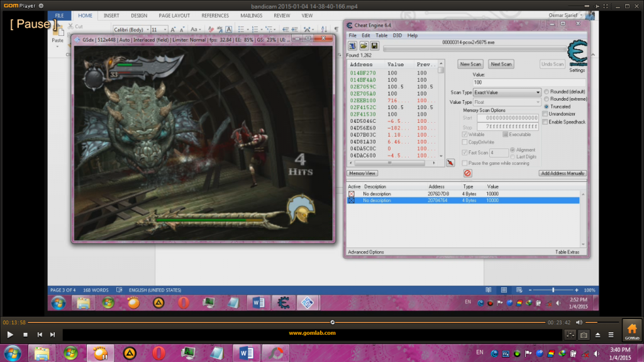Open the GOM Player playlist icon

point(611,335)
